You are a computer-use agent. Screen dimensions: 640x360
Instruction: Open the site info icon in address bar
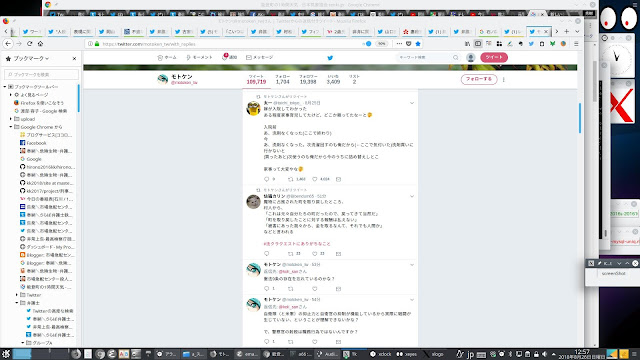90,44
